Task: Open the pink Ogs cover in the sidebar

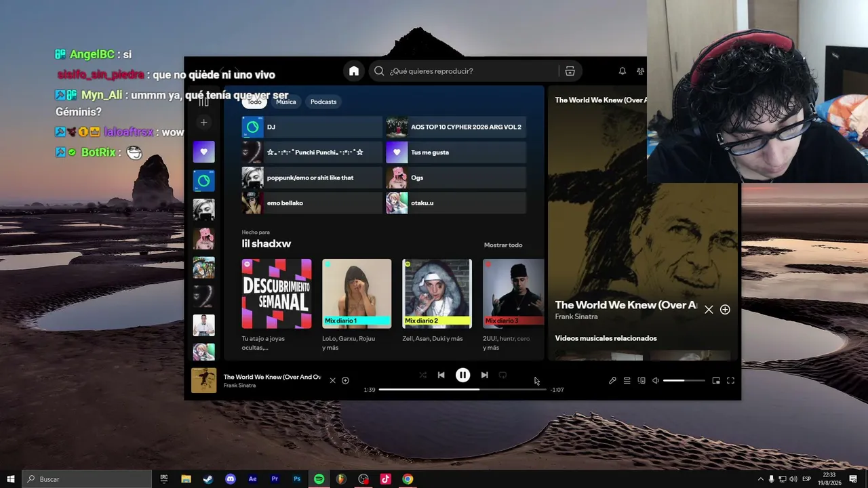Action: pos(203,239)
